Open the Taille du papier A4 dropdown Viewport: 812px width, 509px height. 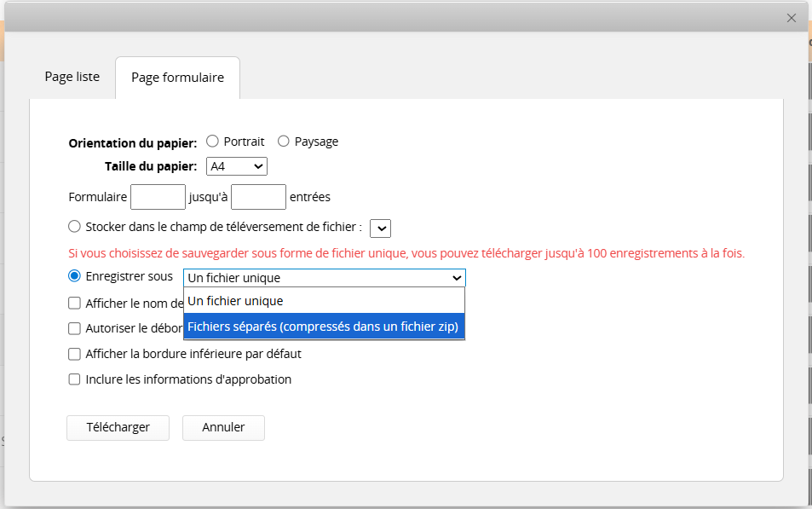point(236,166)
